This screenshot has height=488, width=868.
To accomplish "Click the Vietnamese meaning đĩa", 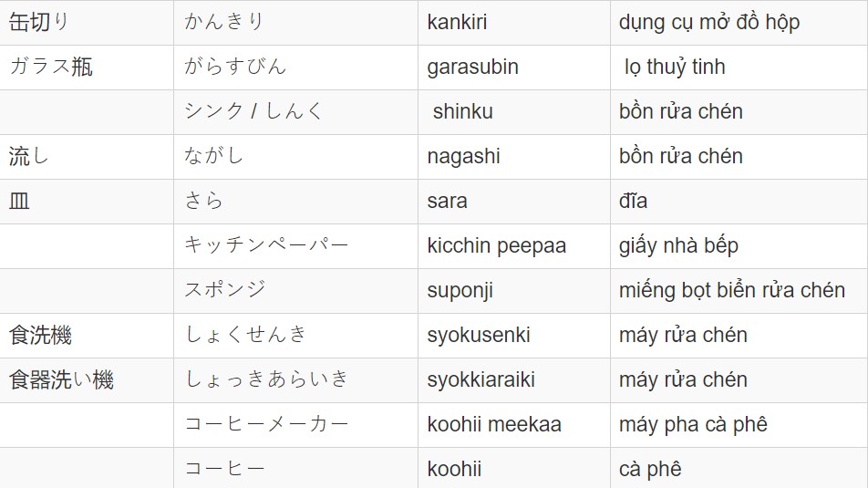I will 633,201.
